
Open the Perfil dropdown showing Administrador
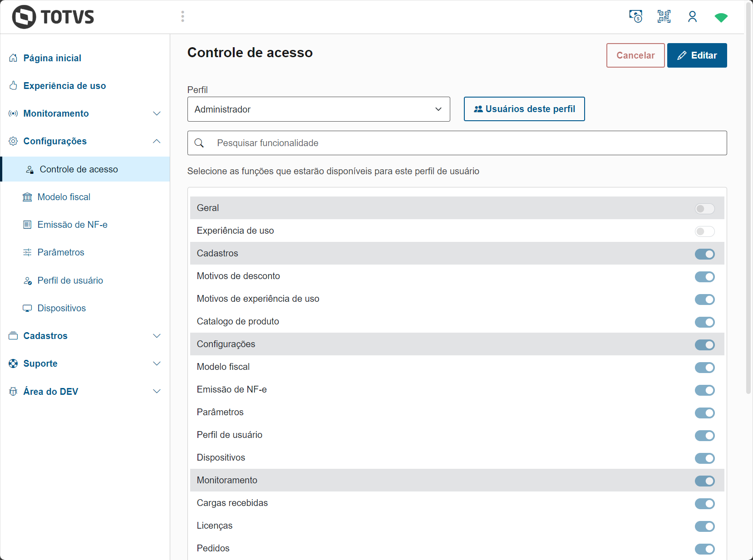pyautogui.click(x=318, y=109)
